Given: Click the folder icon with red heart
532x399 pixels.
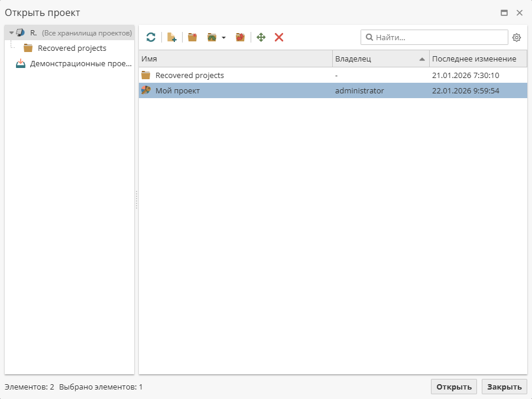Looking at the screenshot, I should coord(240,37).
